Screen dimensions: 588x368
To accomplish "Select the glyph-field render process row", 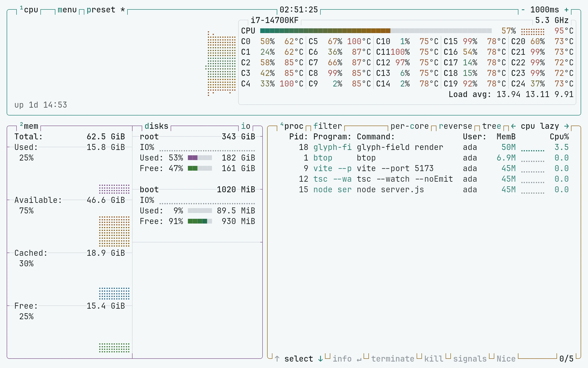I will 424,147.
